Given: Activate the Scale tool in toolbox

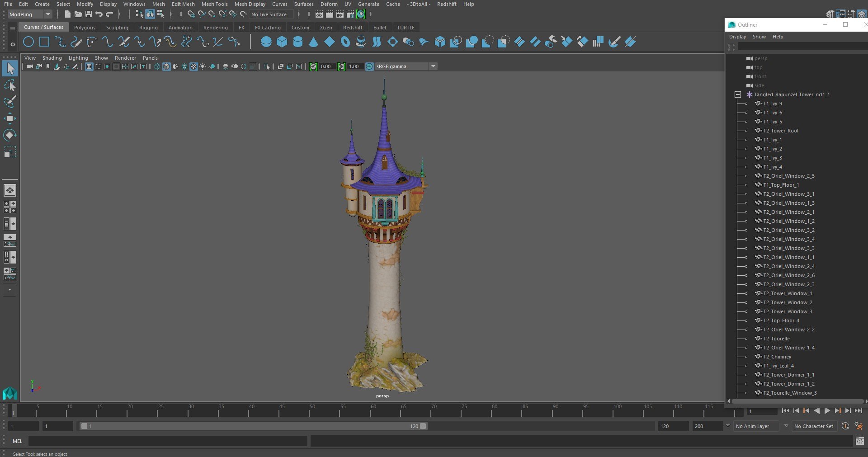Looking at the screenshot, I should point(10,151).
